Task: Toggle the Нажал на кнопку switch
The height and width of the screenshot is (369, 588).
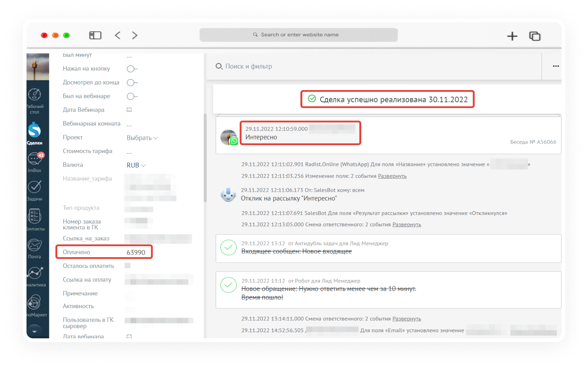Action: pyautogui.click(x=132, y=69)
